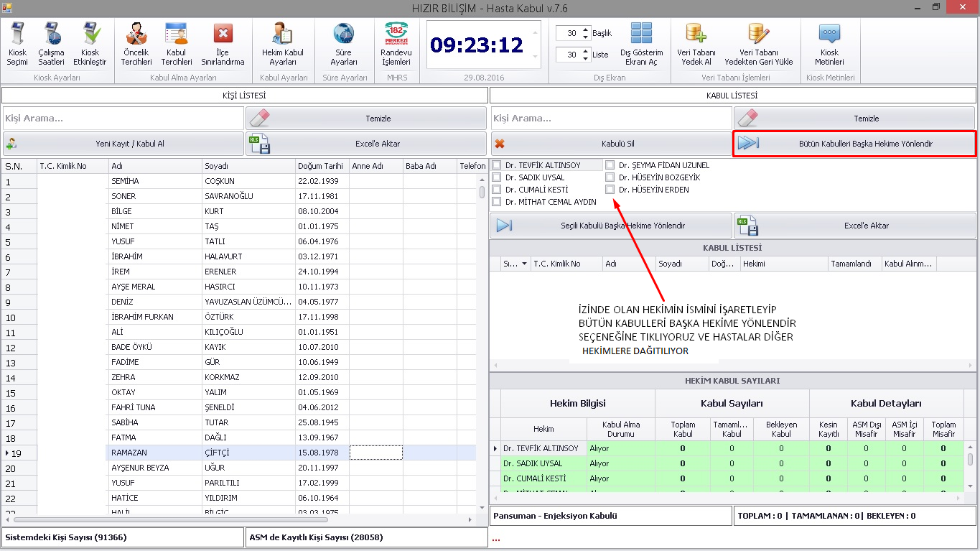Click the Hekimi column header
The width and height of the screenshot is (980, 551).
point(783,264)
